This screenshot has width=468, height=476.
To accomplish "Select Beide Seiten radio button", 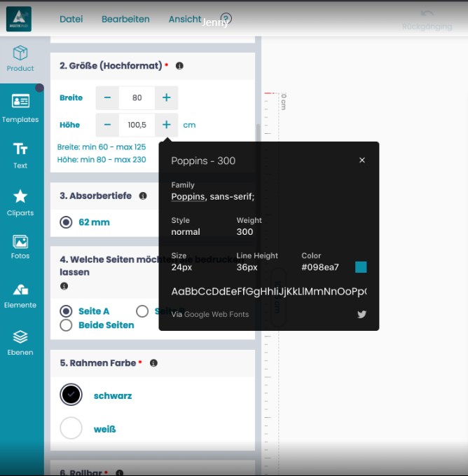I will 66,325.
